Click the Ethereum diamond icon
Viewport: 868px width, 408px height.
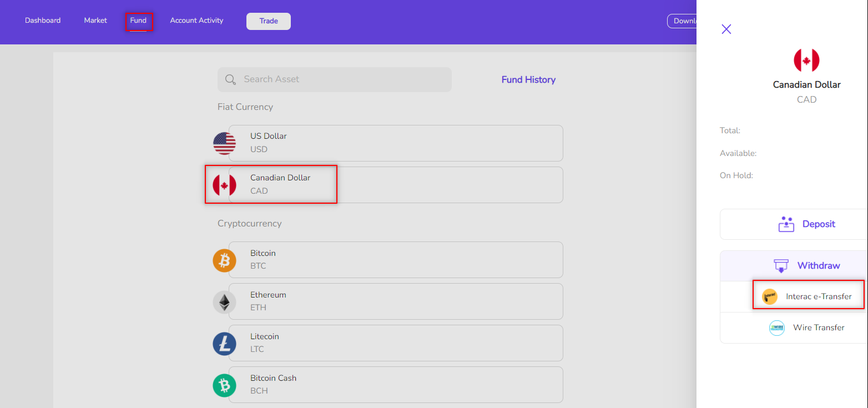tap(224, 302)
